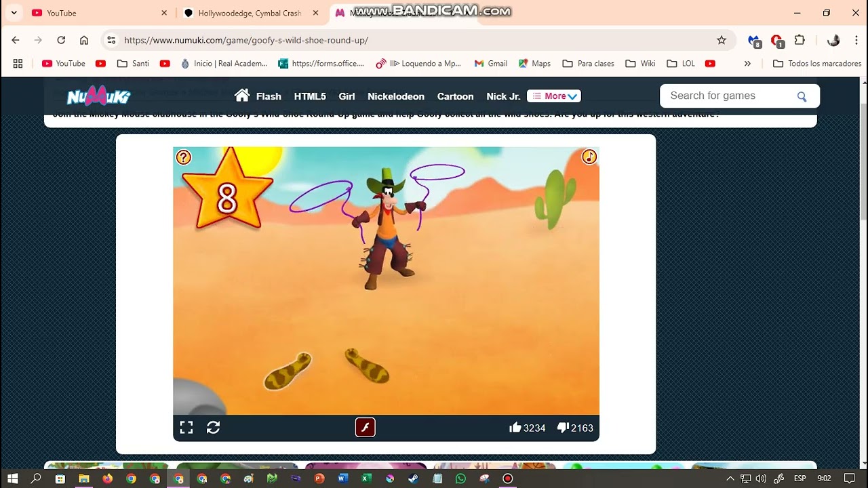The width and height of the screenshot is (868, 488).
Task: Open Excel from the taskbar
Action: (x=366, y=479)
